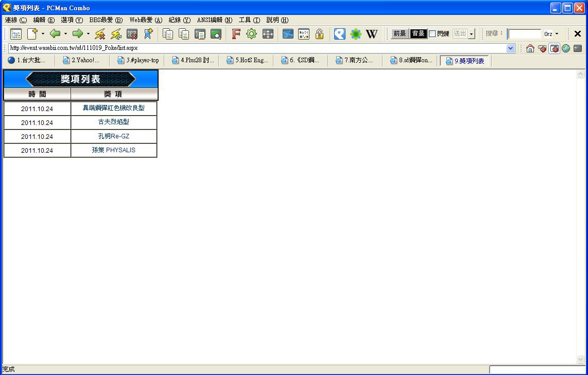The image size is (588, 375).
Task: Click the 搜尋 search input field
Action: pyautogui.click(x=524, y=34)
